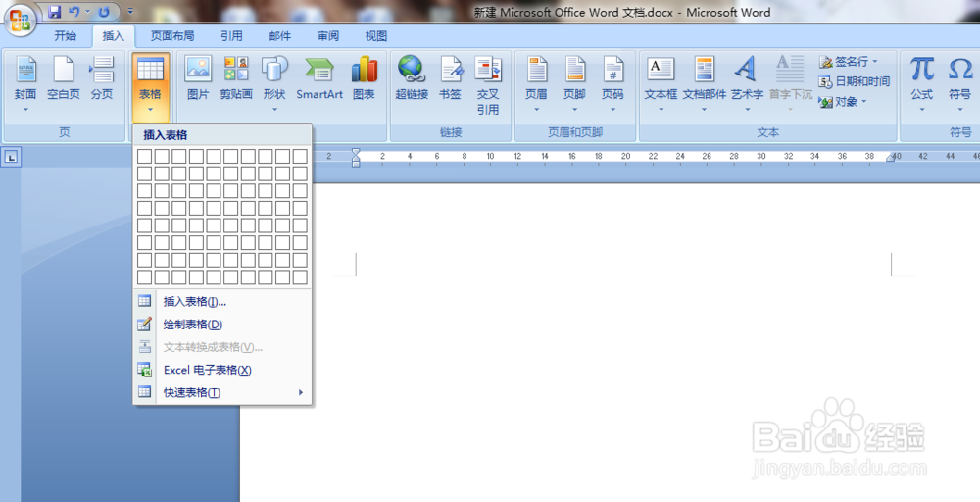980x502 pixels.
Task: Switch to the 开始 ribbon tab
Action: point(65,36)
